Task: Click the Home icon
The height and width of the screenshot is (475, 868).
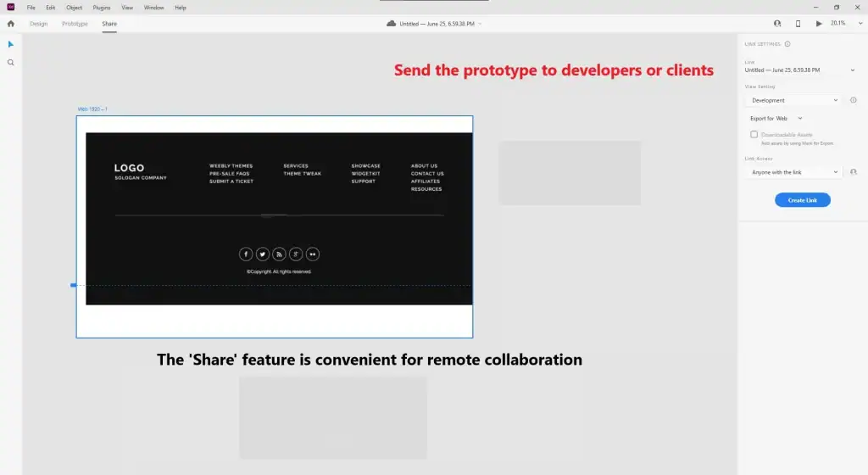Action: pyautogui.click(x=11, y=24)
